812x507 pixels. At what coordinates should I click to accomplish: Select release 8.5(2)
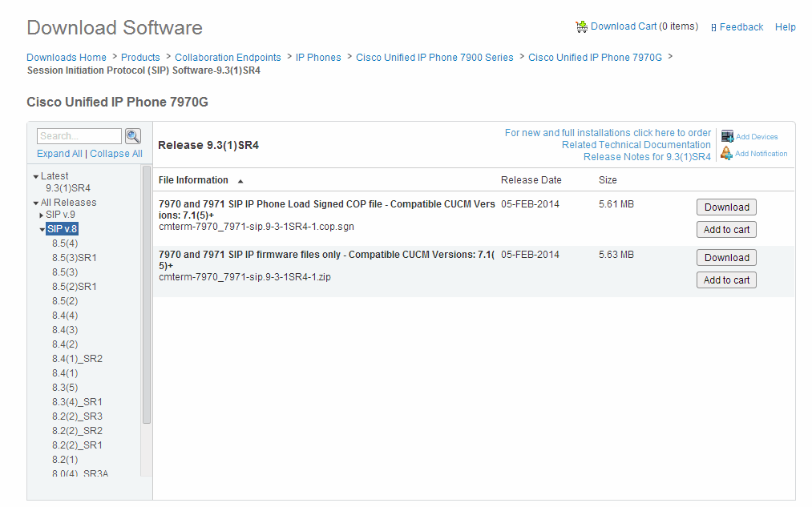tap(65, 301)
